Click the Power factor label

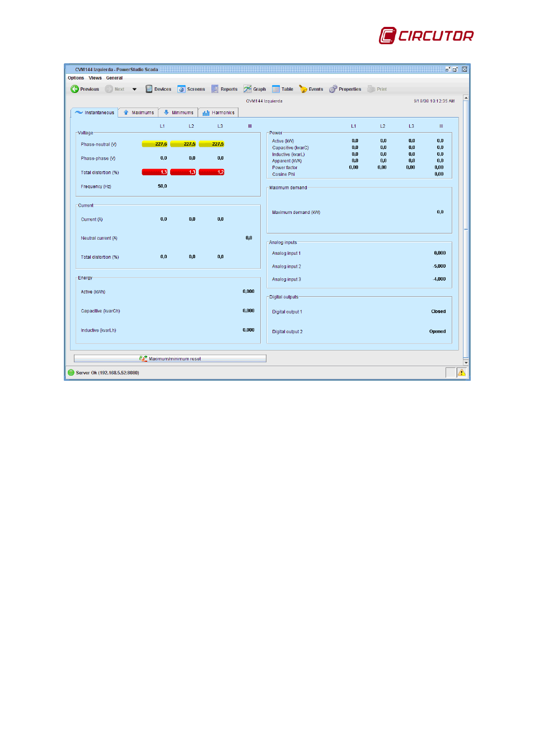285,167
